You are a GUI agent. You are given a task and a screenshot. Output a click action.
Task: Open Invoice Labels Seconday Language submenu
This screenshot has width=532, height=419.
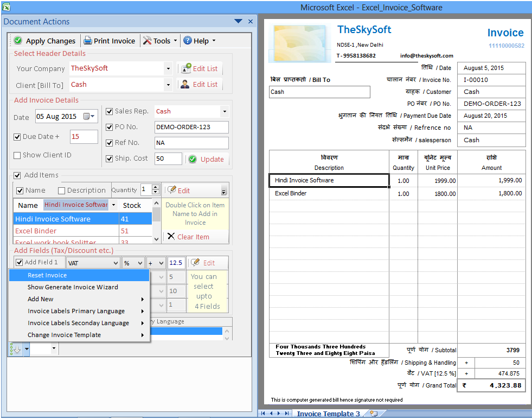tap(79, 322)
